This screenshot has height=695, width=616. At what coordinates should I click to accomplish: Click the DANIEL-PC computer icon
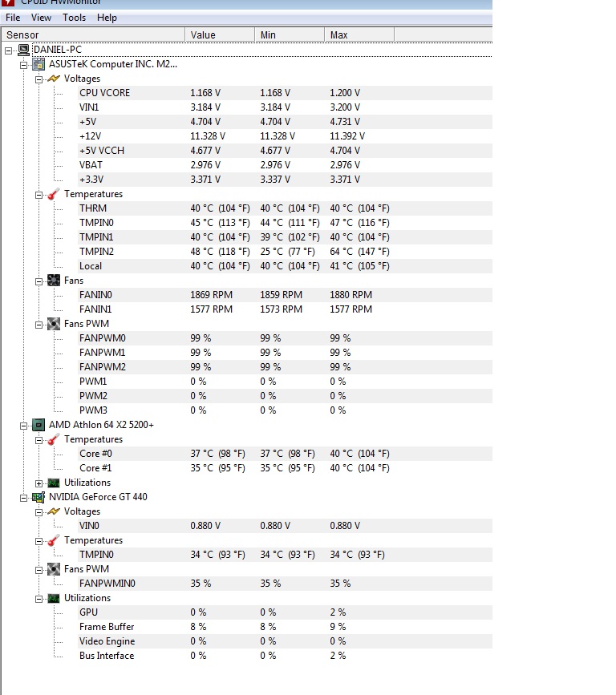(24, 50)
